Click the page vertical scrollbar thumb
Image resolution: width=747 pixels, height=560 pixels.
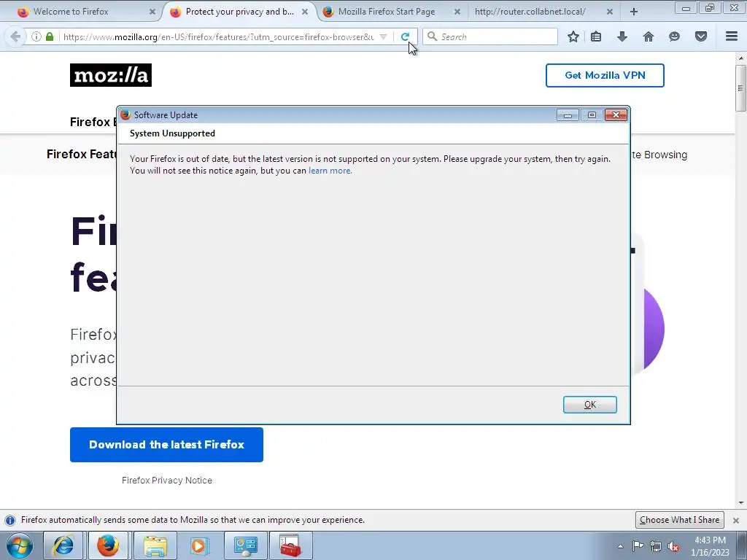[x=740, y=88]
